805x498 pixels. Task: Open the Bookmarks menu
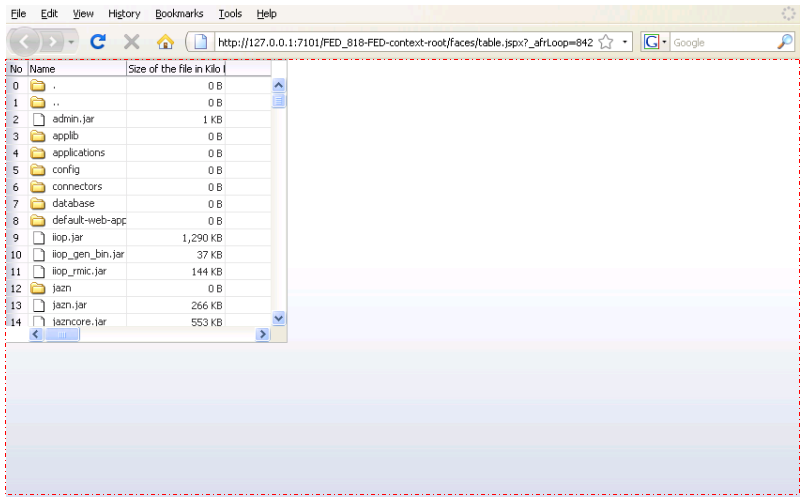179,14
